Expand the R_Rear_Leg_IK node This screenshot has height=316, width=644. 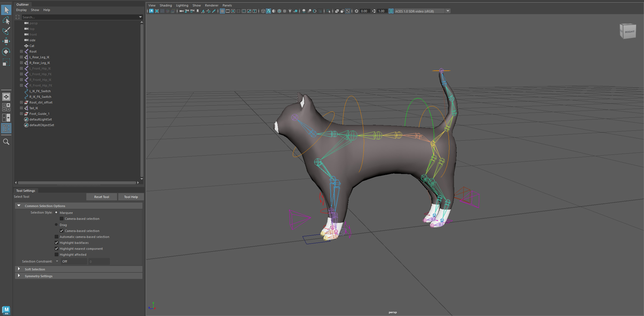21,63
